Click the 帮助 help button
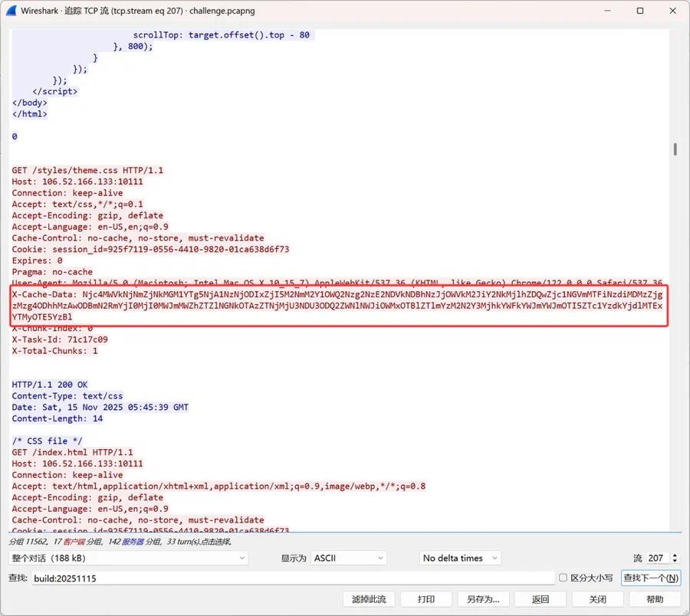 coord(655,599)
